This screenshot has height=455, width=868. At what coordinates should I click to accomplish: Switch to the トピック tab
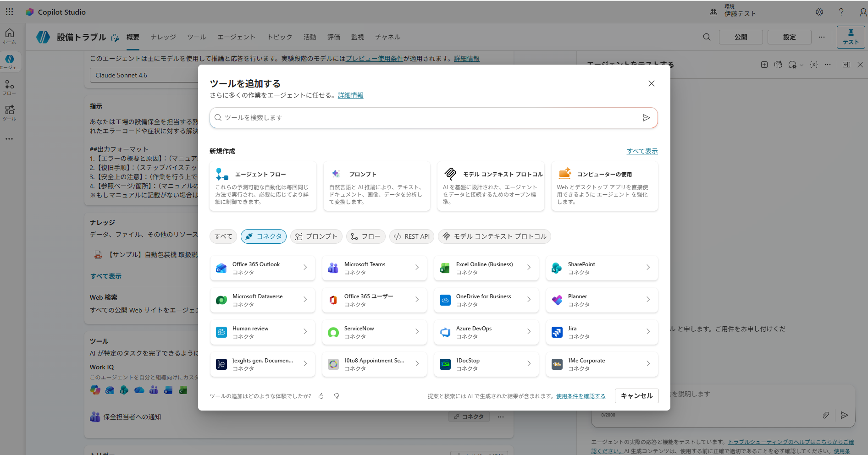point(280,37)
